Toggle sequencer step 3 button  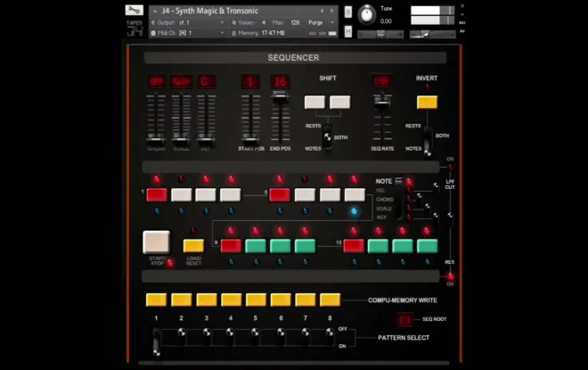click(206, 194)
